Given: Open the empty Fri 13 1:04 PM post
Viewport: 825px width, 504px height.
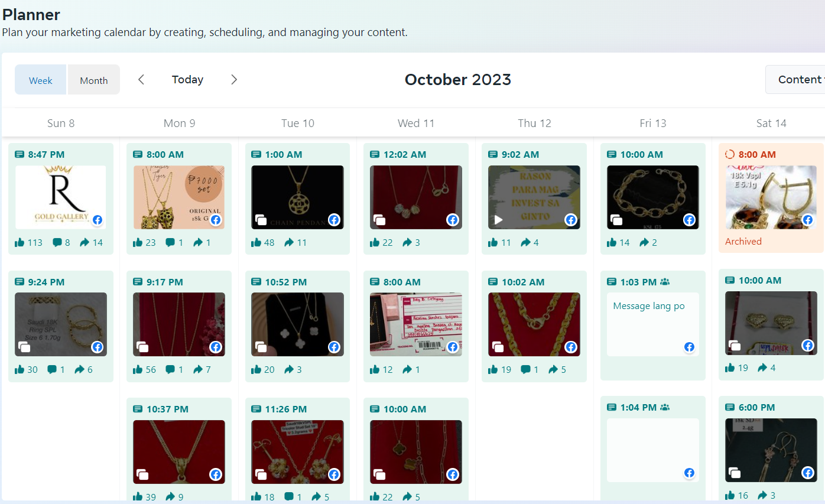Looking at the screenshot, I should tap(653, 450).
